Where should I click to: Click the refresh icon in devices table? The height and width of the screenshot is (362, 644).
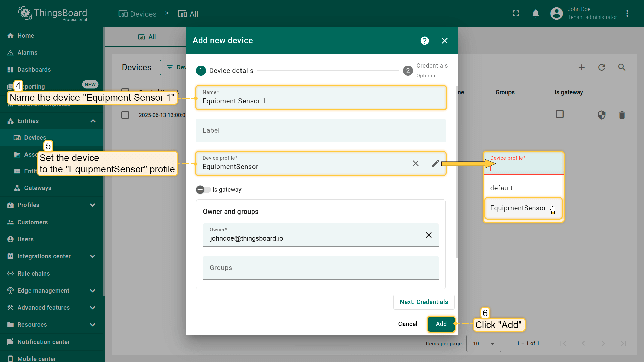pos(602,67)
